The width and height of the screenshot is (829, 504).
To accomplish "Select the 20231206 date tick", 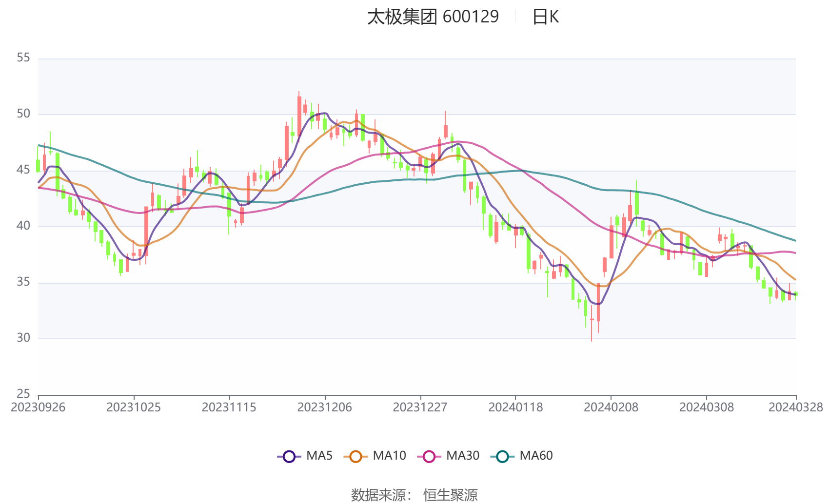I will [325, 407].
